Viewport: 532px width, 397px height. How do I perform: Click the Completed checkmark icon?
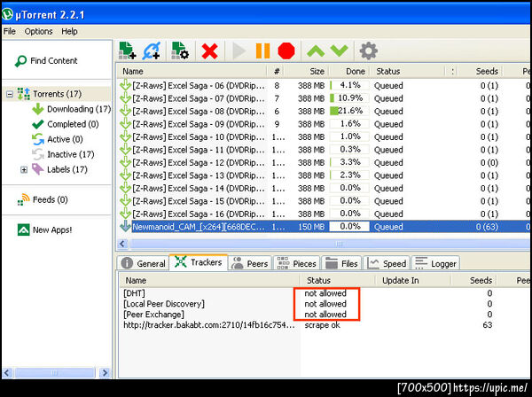(x=37, y=124)
